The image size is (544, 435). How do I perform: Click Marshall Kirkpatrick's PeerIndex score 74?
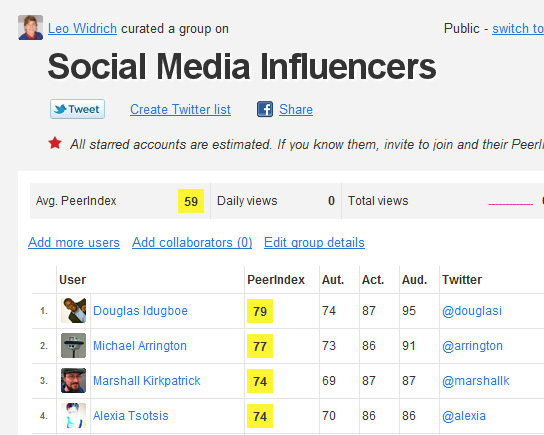tap(260, 381)
